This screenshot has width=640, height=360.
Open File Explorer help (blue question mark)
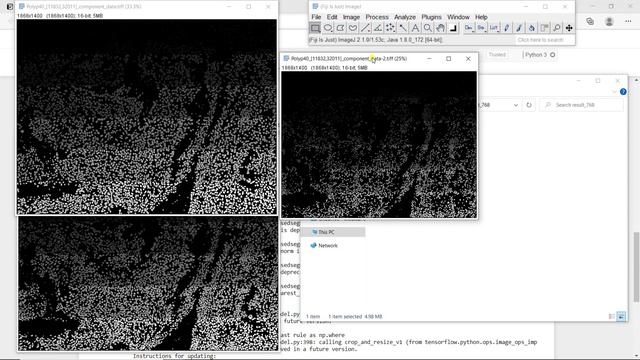coord(623,92)
